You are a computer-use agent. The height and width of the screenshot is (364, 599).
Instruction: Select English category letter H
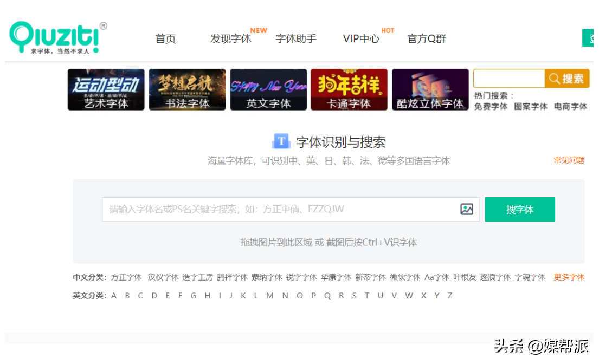click(208, 296)
